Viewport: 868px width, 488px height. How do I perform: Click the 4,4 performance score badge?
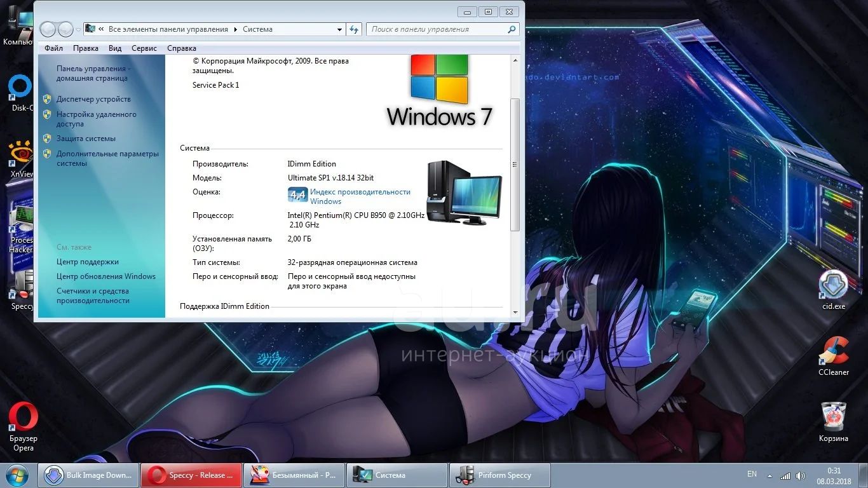297,194
